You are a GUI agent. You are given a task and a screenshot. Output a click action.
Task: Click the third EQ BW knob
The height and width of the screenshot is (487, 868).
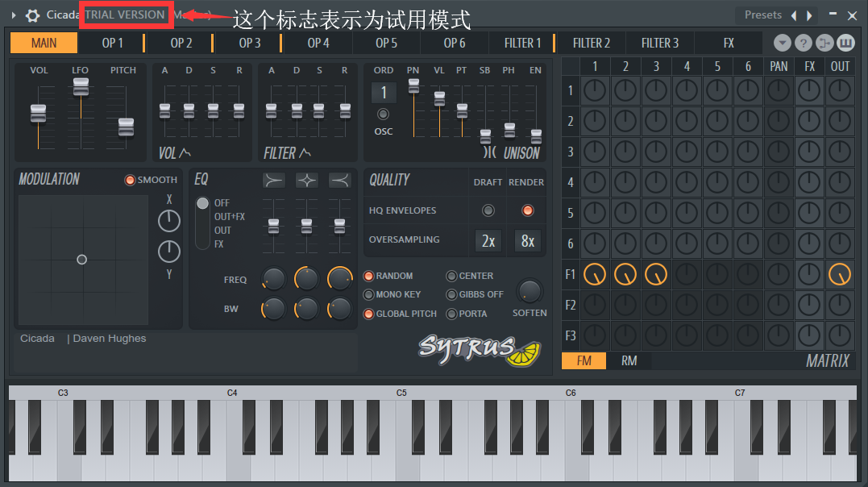[339, 309]
